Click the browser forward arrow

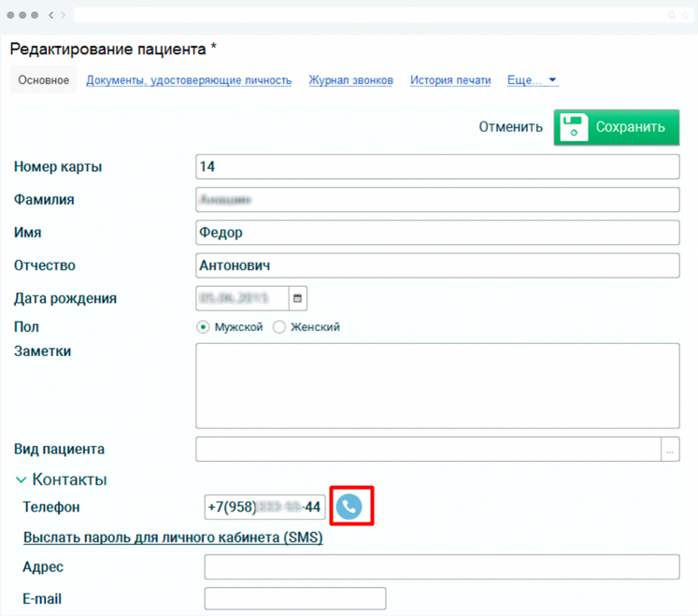point(63,16)
